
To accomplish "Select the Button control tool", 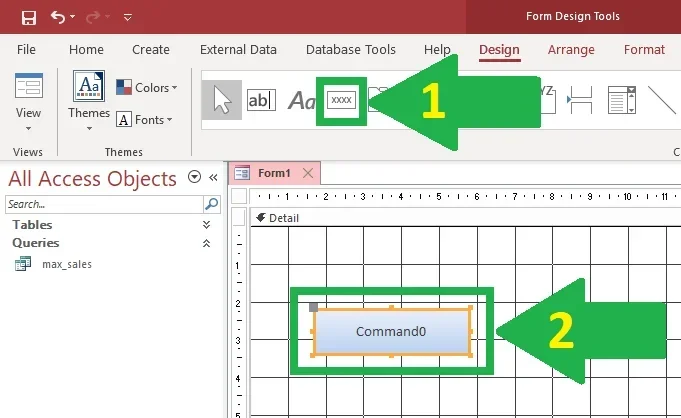I will pos(341,100).
